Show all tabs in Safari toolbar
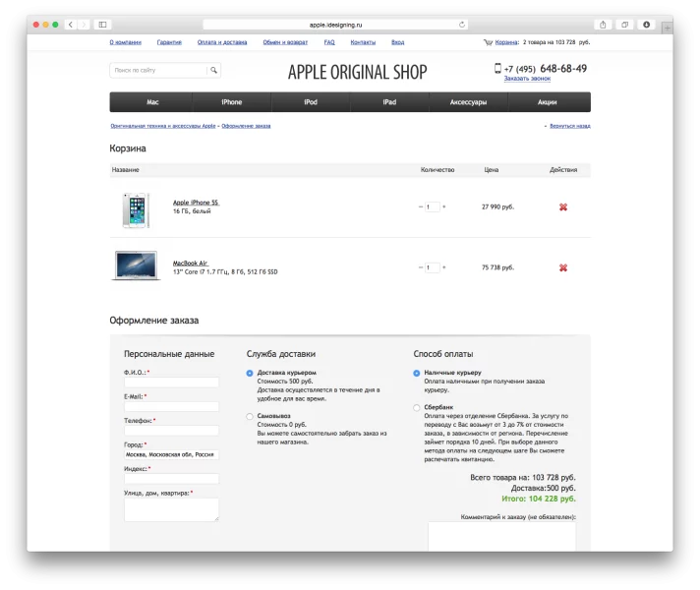This screenshot has width=700, height=590. [x=624, y=25]
